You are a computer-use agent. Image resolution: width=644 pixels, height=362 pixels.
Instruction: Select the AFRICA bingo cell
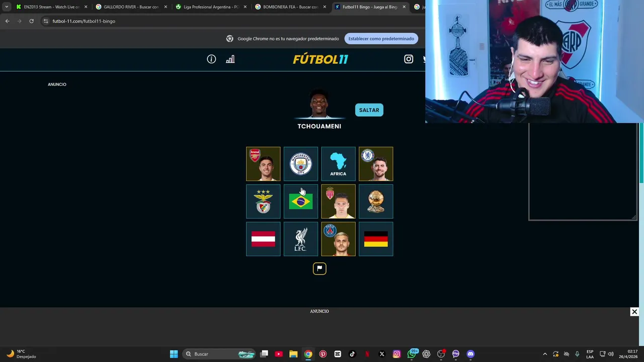pyautogui.click(x=338, y=164)
